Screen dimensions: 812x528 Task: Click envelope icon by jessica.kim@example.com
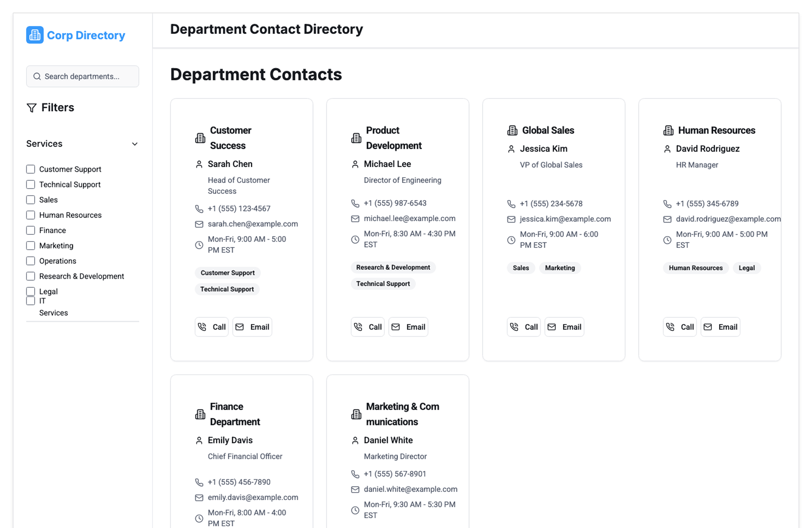click(x=511, y=219)
